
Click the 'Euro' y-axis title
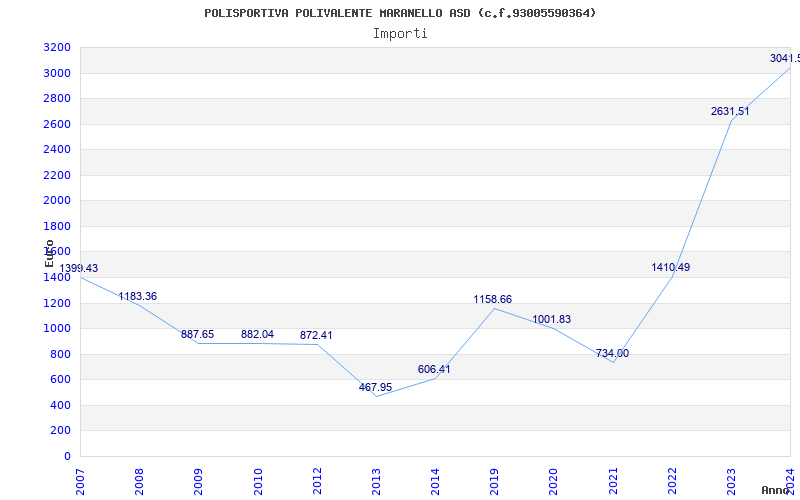pos(49,254)
